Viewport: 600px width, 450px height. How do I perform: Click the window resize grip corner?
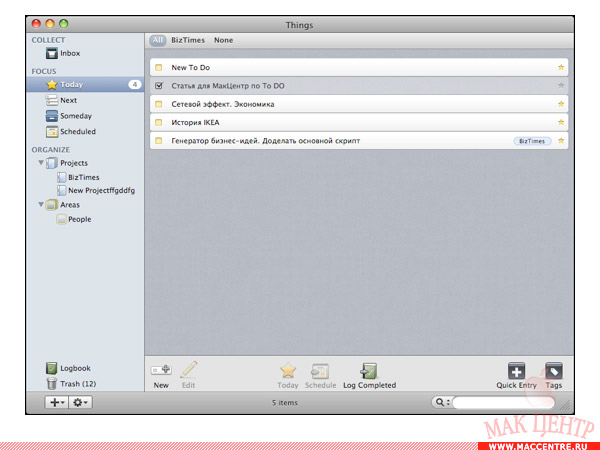(566, 407)
